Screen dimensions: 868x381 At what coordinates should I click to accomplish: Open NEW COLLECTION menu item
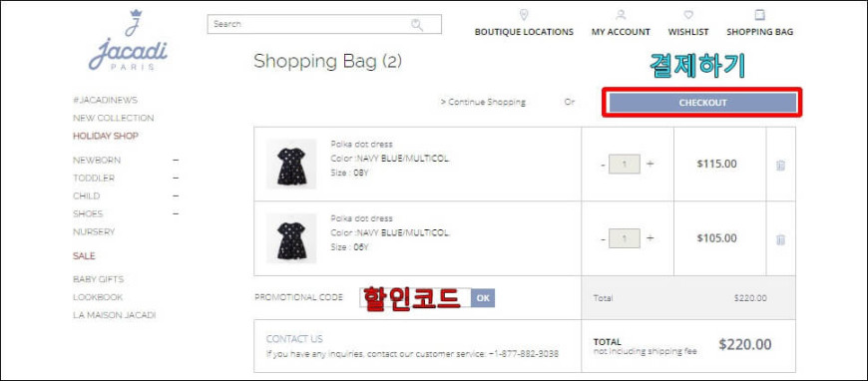point(114,118)
